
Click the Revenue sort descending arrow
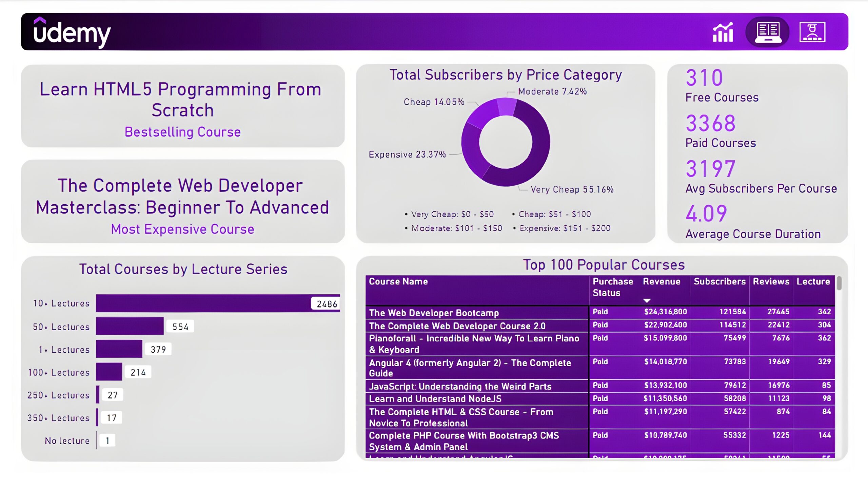647,300
